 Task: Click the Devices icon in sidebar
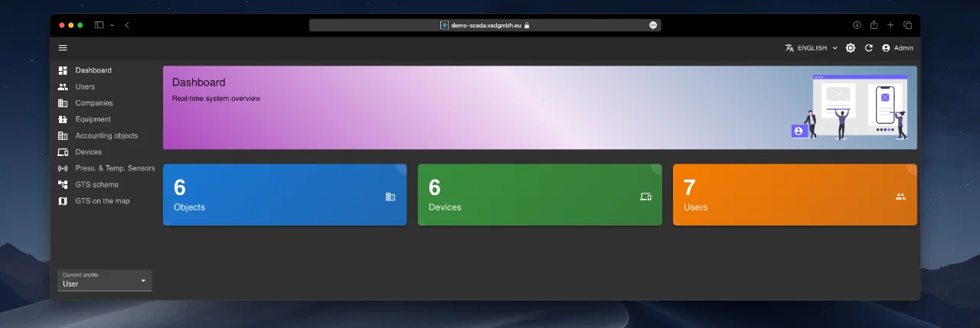63,152
